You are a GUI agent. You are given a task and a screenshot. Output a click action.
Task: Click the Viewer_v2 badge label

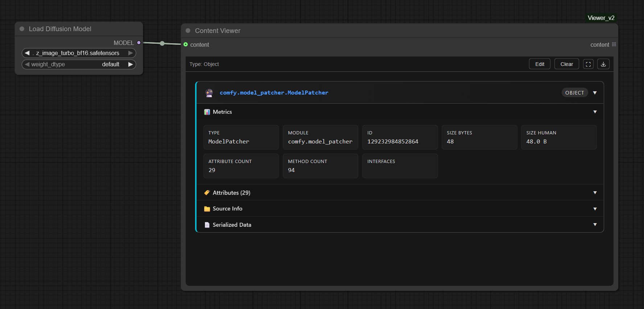601,18
